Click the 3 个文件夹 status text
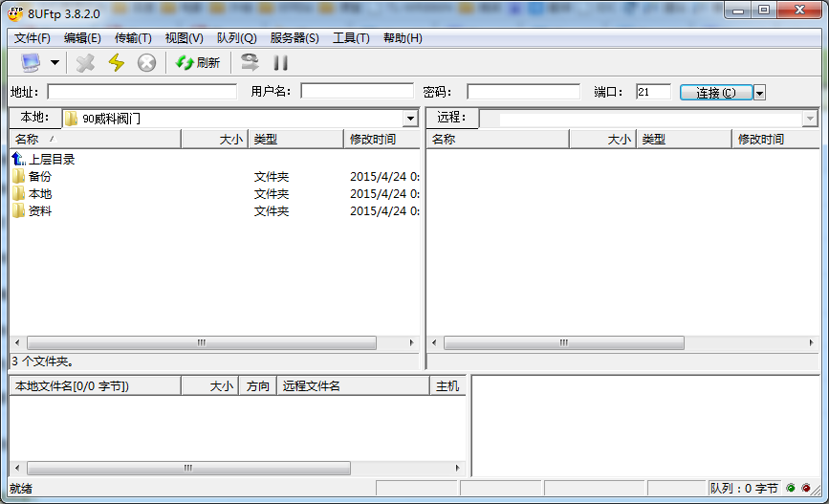Screen dimensions: 829x504 point(43,362)
